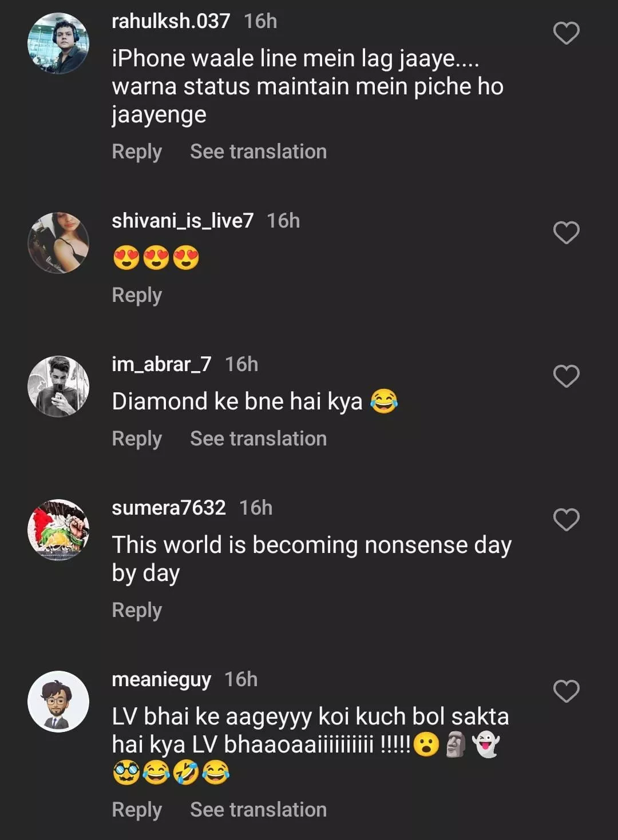This screenshot has width=618, height=840.
Task: See translation for meanieguy's comment
Action: [x=258, y=810]
